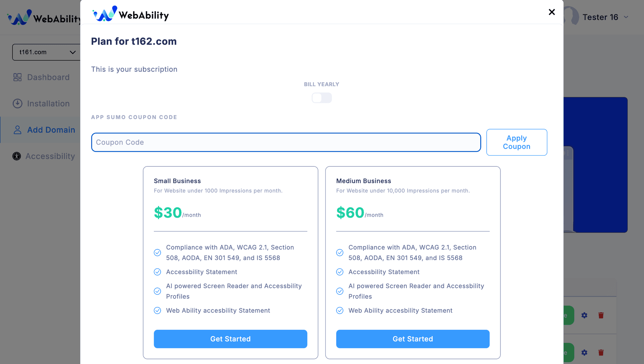Screen dimensions: 644x364
Task: Check Web Ability accessibility Statement feature
Action: pyautogui.click(x=157, y=310)
